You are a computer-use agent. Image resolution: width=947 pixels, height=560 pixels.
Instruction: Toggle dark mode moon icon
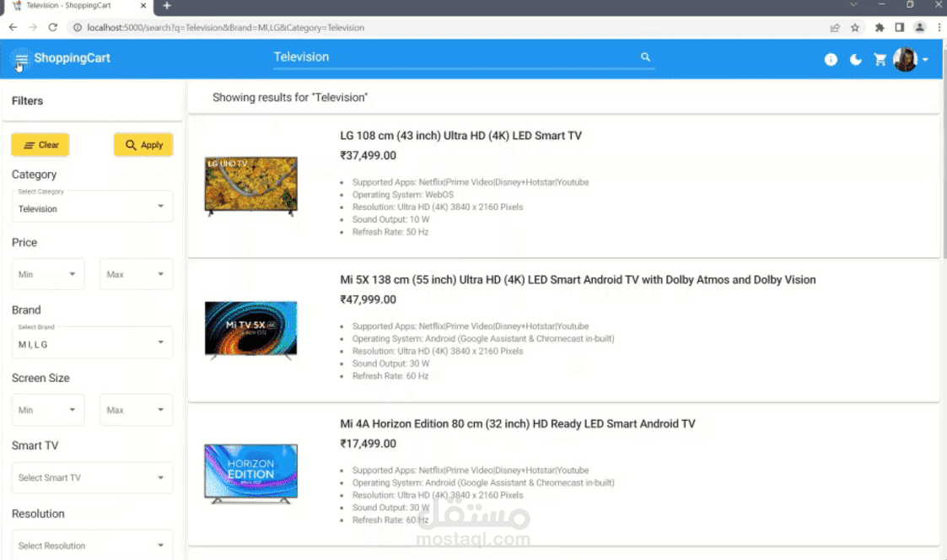click(856, 59)
